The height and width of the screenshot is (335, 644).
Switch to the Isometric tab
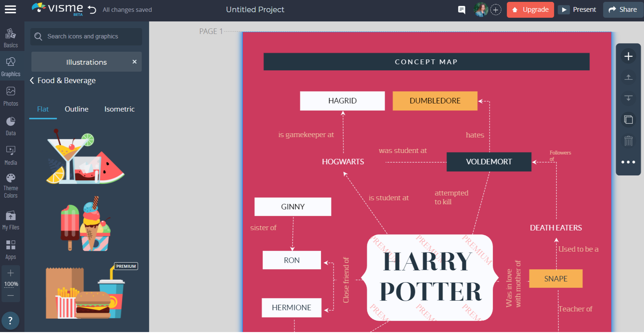pyautogui.click(x=119, y=109)
